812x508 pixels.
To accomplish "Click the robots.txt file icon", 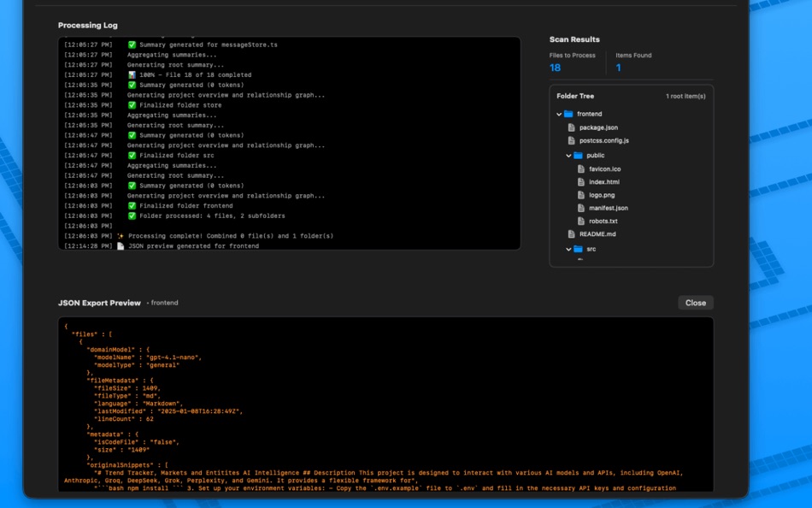I will 580,220.
